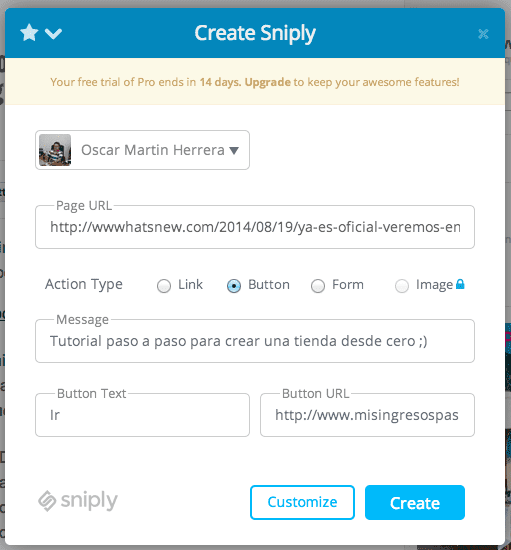The image size is (511, 550).
Task: Focus the Page URL field
Action: click(255, 227)
